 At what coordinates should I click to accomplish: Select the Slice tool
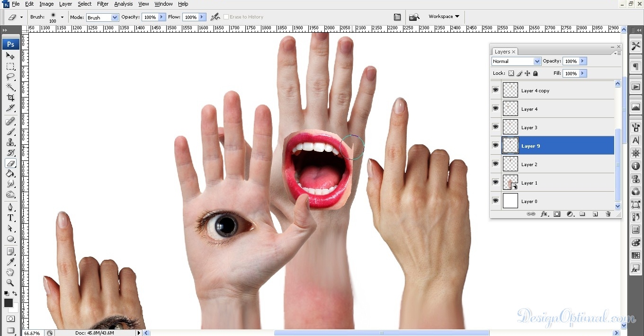[x=10, y=108]
